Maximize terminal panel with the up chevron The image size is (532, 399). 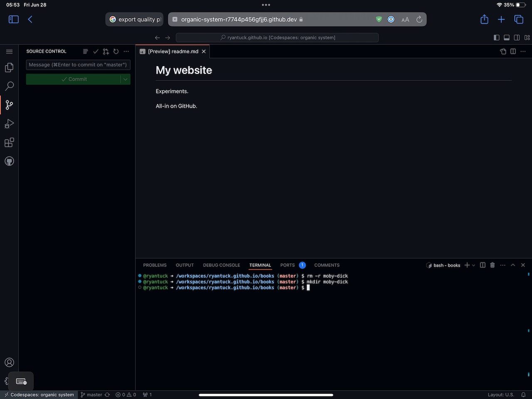tap(513, 265)
